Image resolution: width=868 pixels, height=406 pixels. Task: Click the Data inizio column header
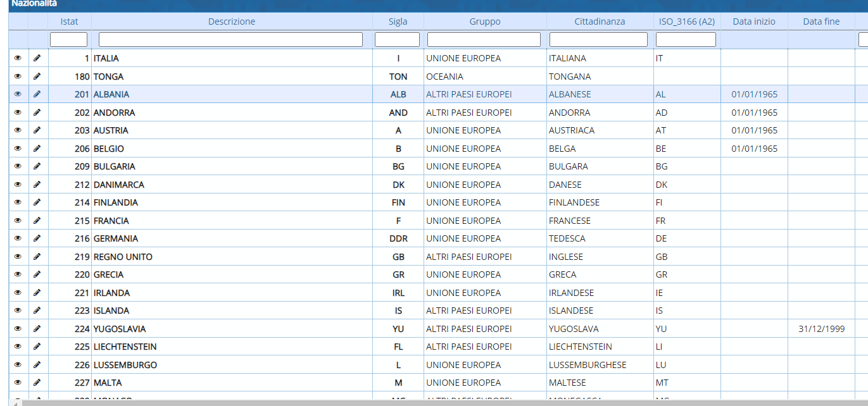[x=753, y=22]
